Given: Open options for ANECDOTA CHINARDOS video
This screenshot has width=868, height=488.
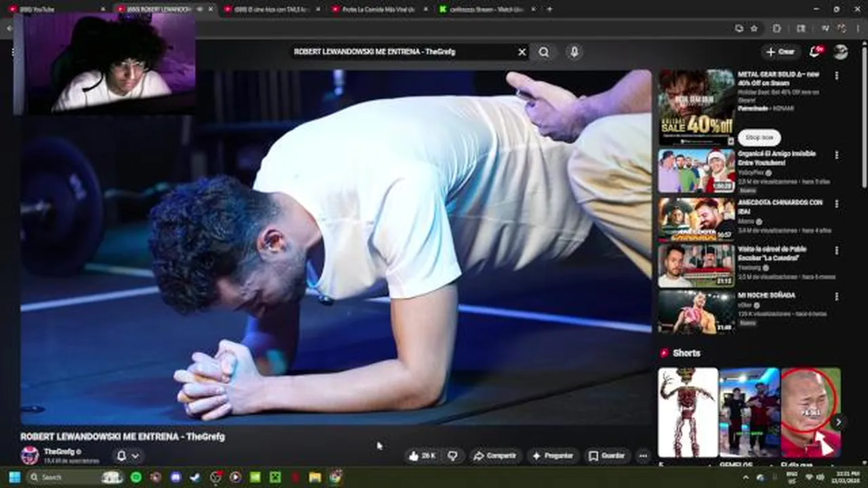Looking at the screenshot, I should coord(836,204).
